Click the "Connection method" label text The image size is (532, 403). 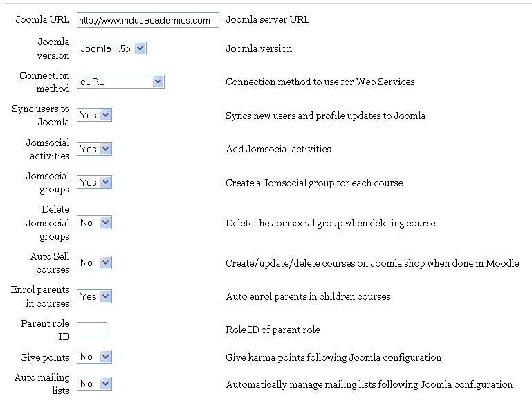[x=44, y=82]
